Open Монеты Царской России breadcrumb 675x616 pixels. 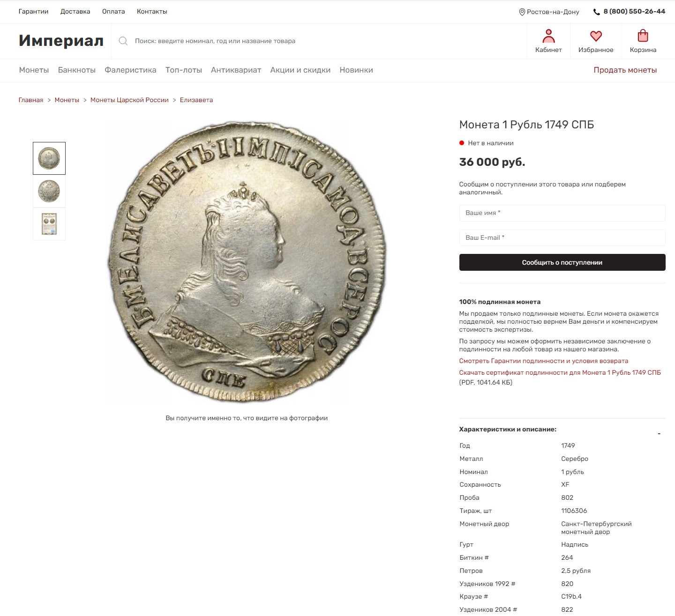point(129,100)
